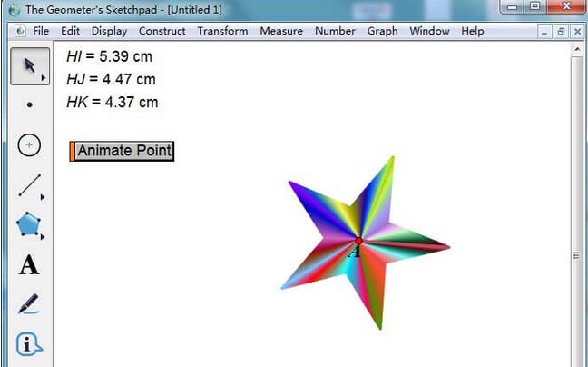Select the Selection Arrow tool
This screenshot has width=588, height=367.
[x=29, y=65]
